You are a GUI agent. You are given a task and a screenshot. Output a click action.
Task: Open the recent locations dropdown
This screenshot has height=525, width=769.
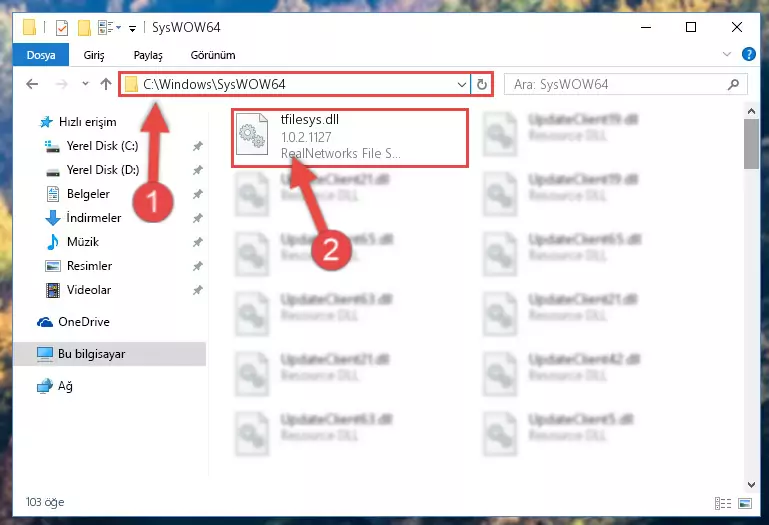(85, 83)
